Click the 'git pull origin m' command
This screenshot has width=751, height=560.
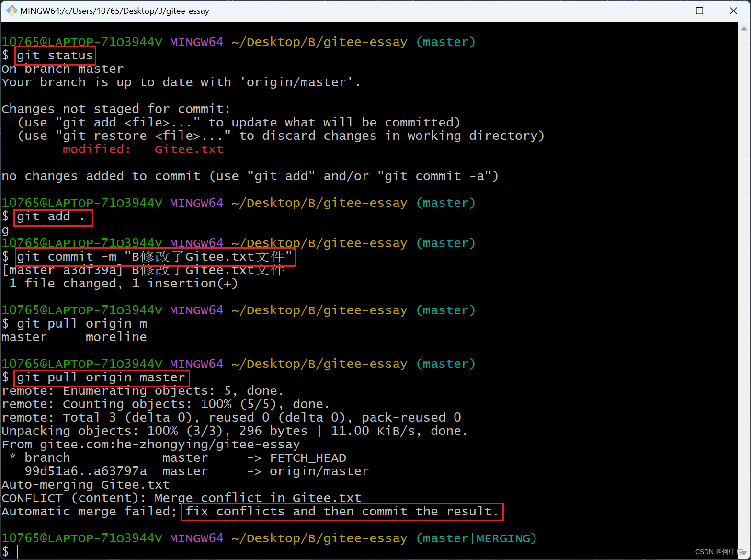point(82,324)
